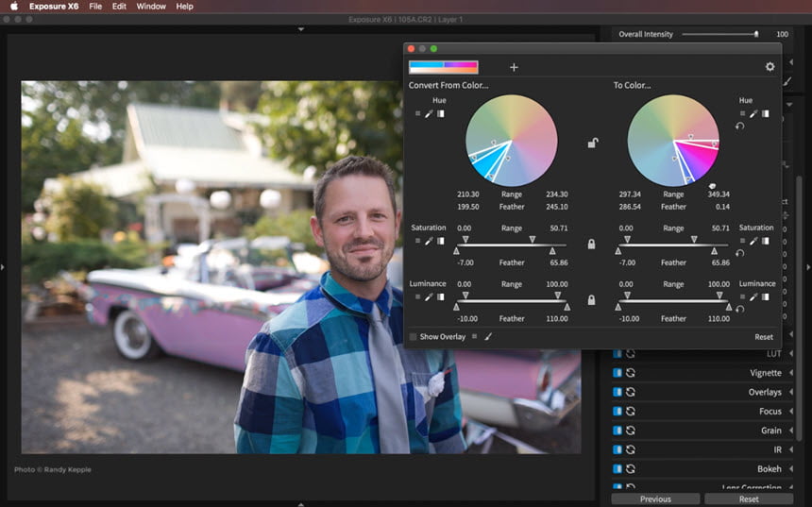Pick target luminance with the right eyedropper

[753, 296]
